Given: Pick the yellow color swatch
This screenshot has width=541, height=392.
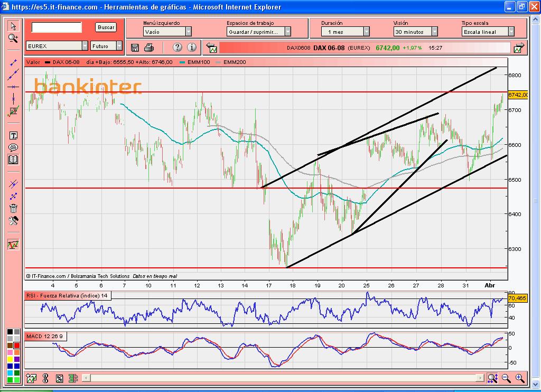Looking at the screenshot, I should 10,359.
